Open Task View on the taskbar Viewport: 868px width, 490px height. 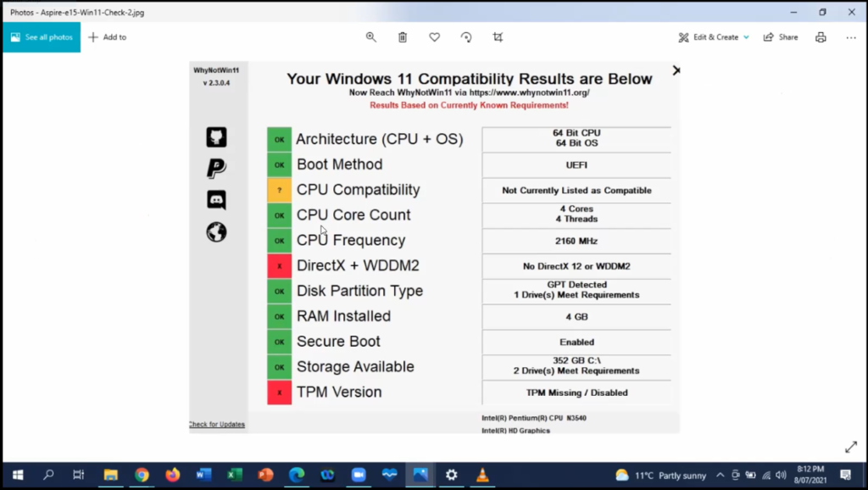(79, 475)
